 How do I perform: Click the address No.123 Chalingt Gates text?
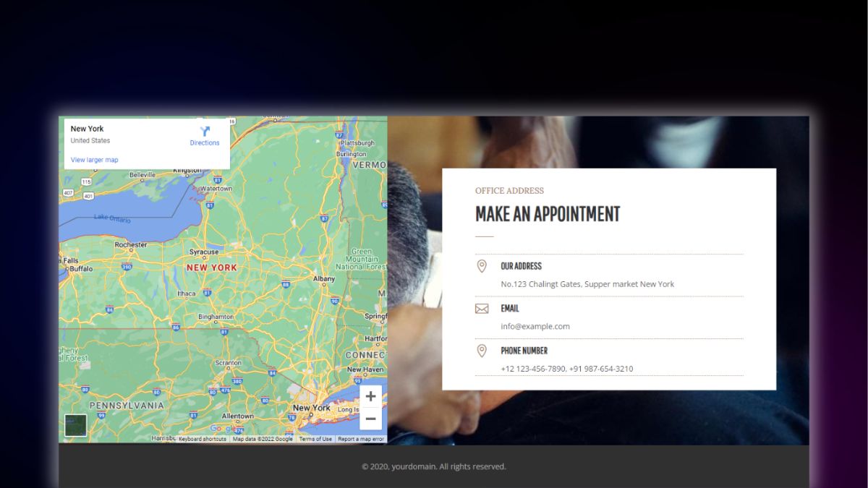click(x=587, y=284)
